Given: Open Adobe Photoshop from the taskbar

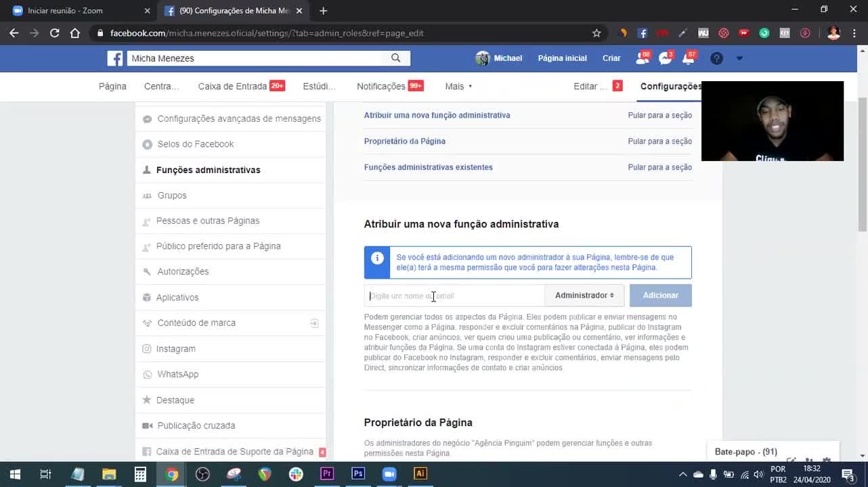Looking at the screenshot, I should click(358, 474).
